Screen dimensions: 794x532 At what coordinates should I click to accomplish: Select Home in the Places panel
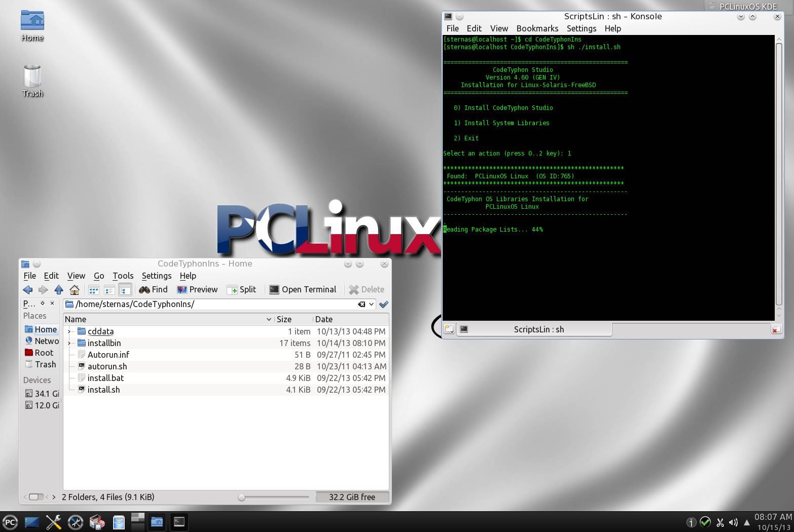click(x=41, y=329)
